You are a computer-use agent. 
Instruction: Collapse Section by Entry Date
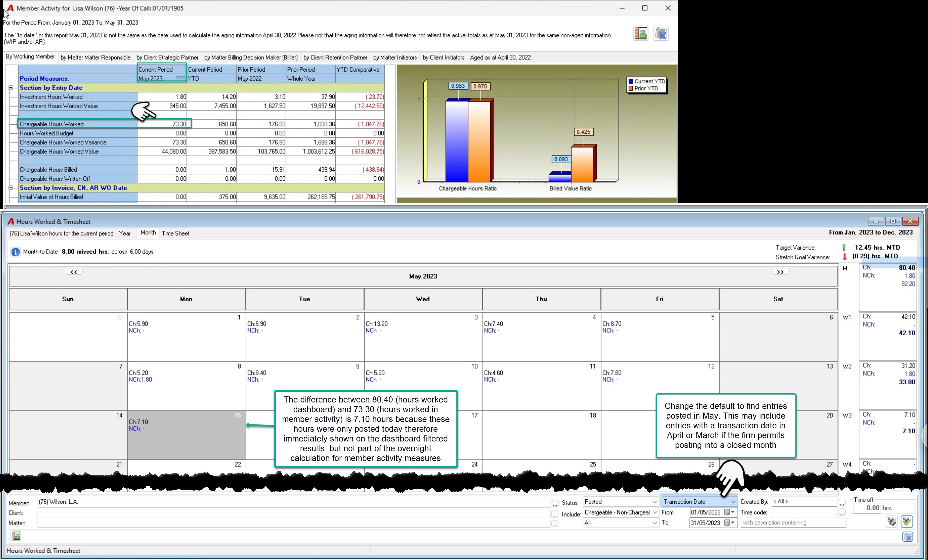click(11, 88)
